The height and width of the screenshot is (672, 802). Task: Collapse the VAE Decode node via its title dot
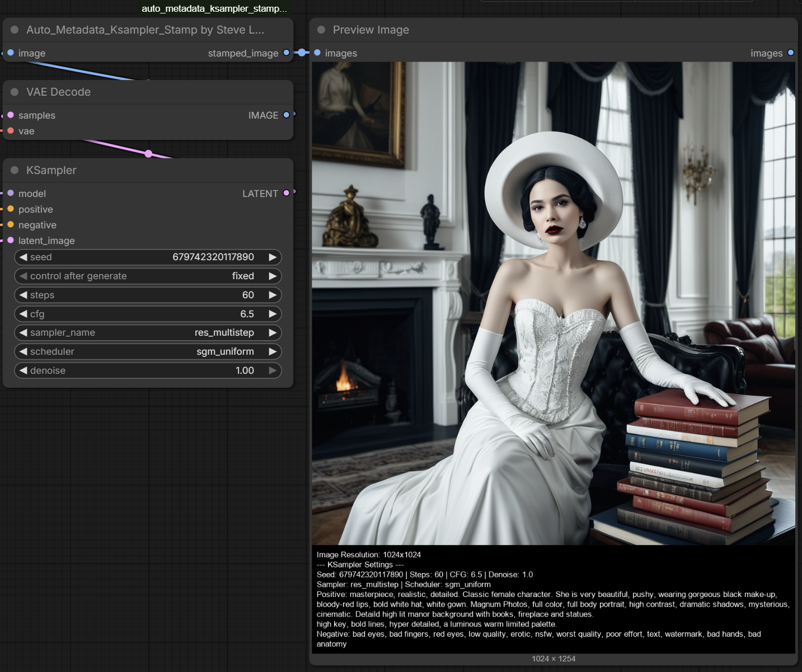(15, 92)
